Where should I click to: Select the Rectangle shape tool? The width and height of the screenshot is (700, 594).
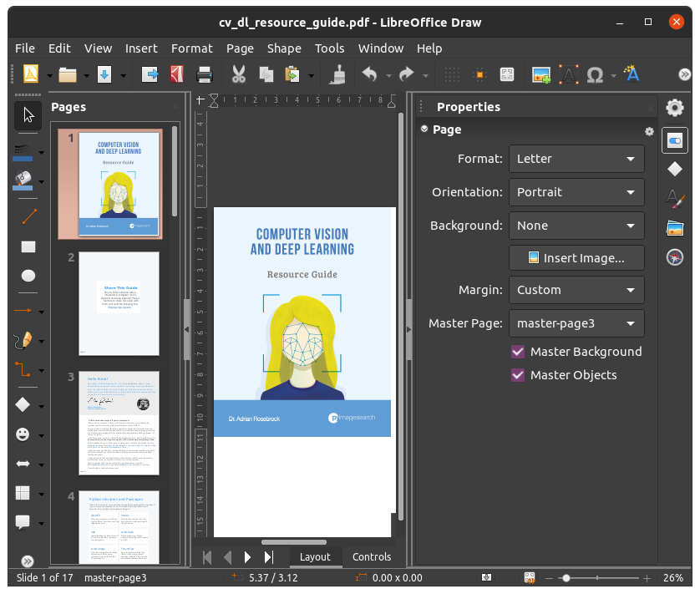(28, 246)
